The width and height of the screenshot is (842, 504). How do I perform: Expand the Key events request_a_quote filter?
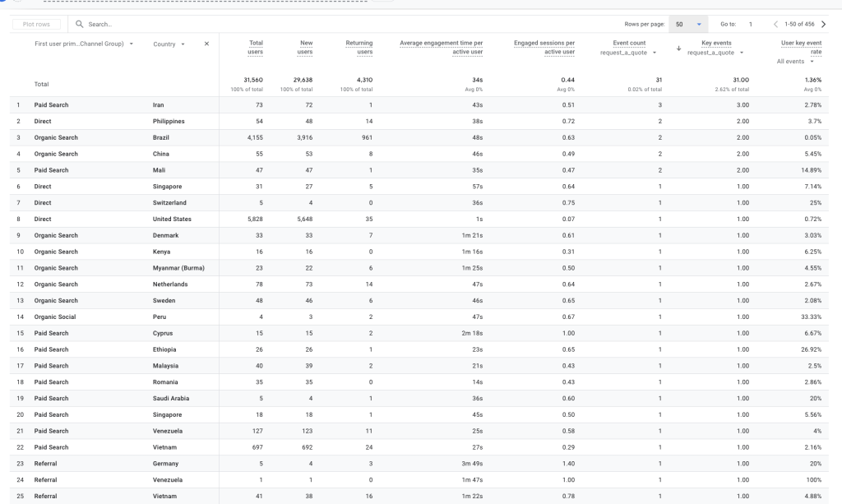tap(742, 53)
